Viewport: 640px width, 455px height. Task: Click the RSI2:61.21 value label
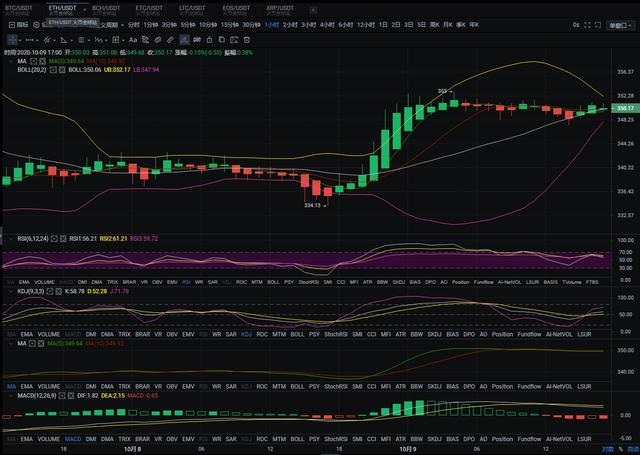113,239
